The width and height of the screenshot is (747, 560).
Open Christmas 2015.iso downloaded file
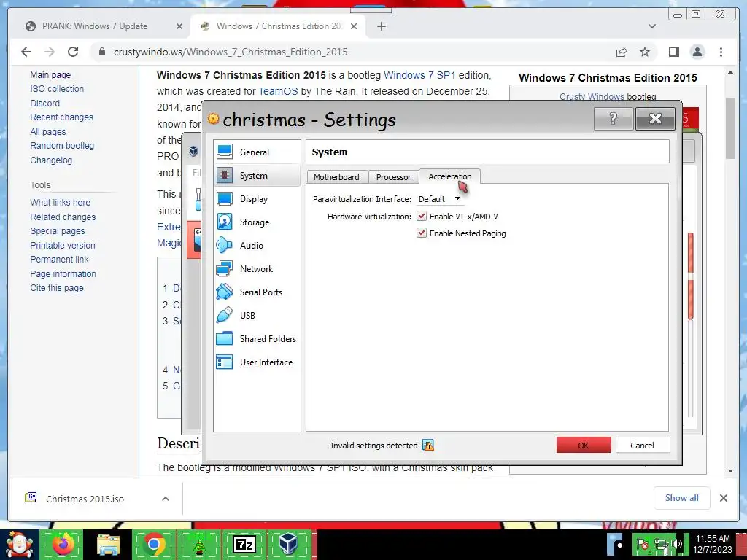tap(85, 499)
